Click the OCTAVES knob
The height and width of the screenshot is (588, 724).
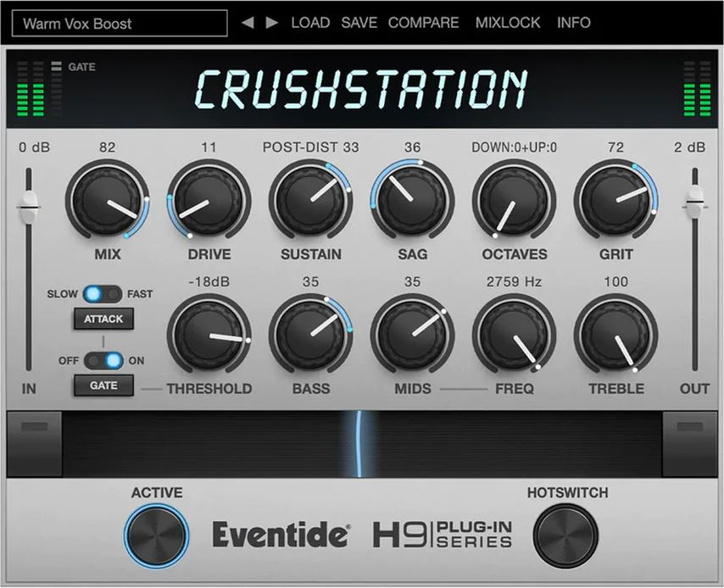click(x=514, y=200)
